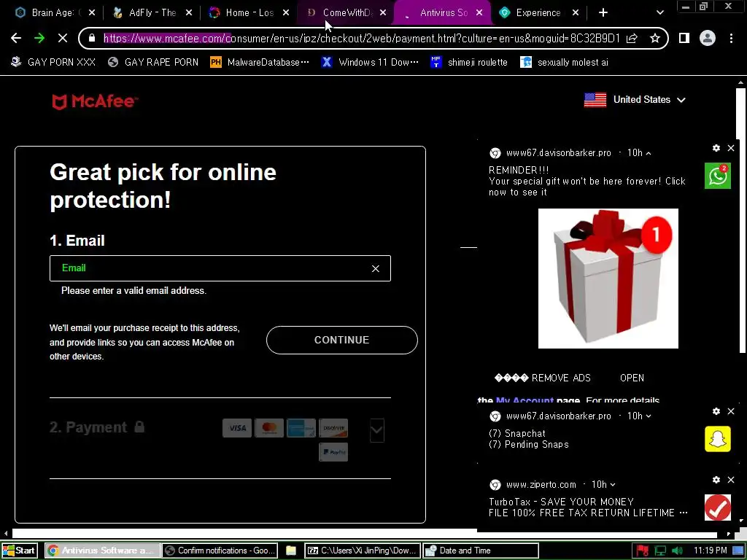747x560 pixels.
Task: Click the Discover card icon
Action: (x=333, y=427)
